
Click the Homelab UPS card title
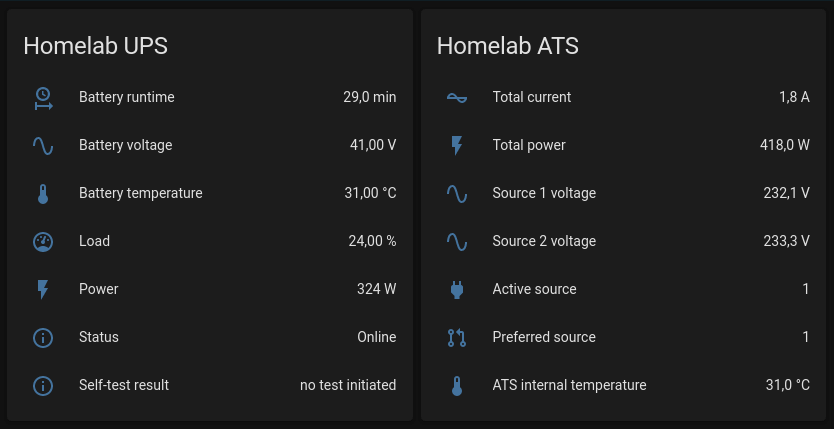coord(96,46)
